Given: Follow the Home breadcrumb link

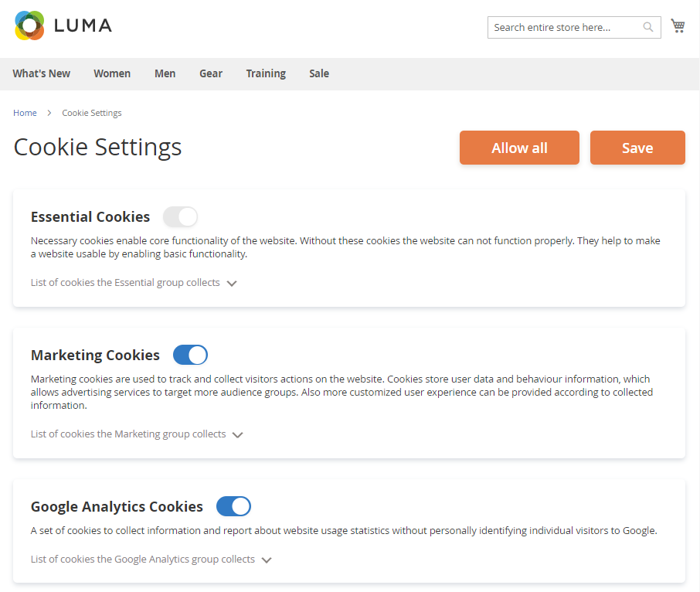Looking at the screenshot, I should [x=25, y=113].
